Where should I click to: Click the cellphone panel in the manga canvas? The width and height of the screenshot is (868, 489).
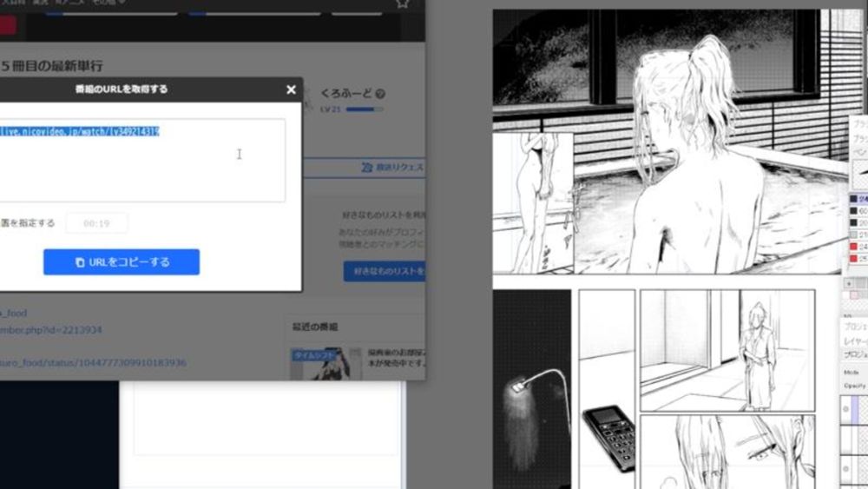coord(608,389)
